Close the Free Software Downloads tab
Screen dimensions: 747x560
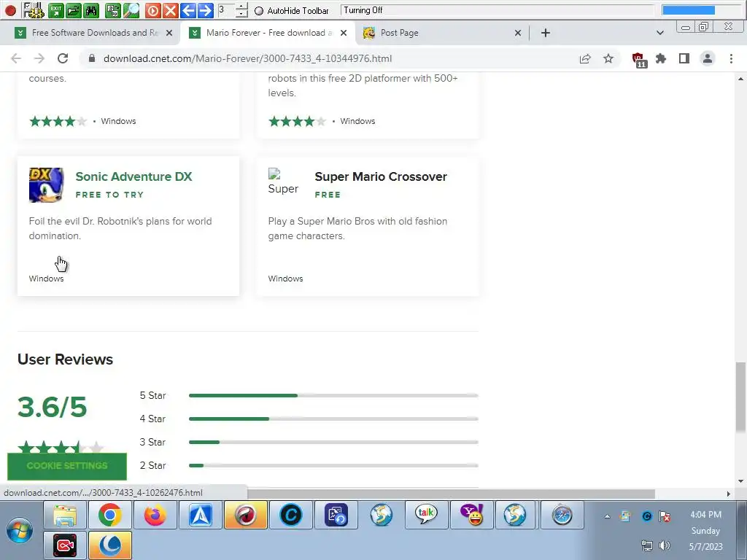tap(169, 33)
